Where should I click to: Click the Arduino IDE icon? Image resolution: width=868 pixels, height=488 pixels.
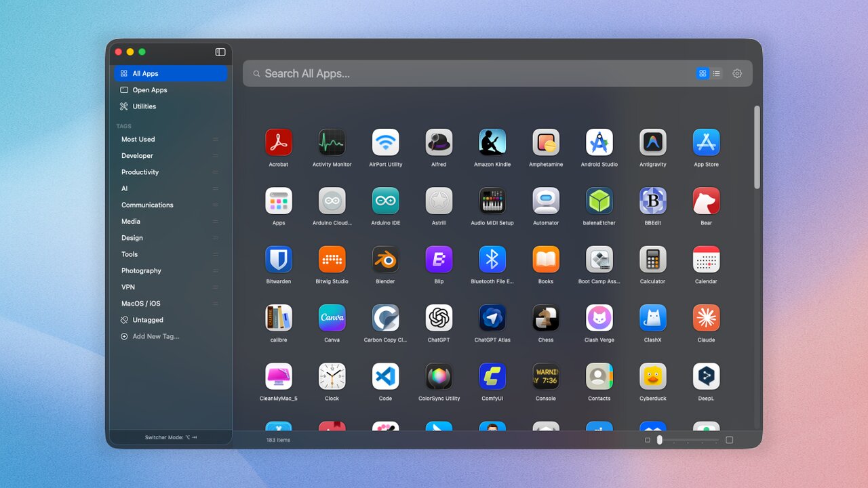[386, 201]
